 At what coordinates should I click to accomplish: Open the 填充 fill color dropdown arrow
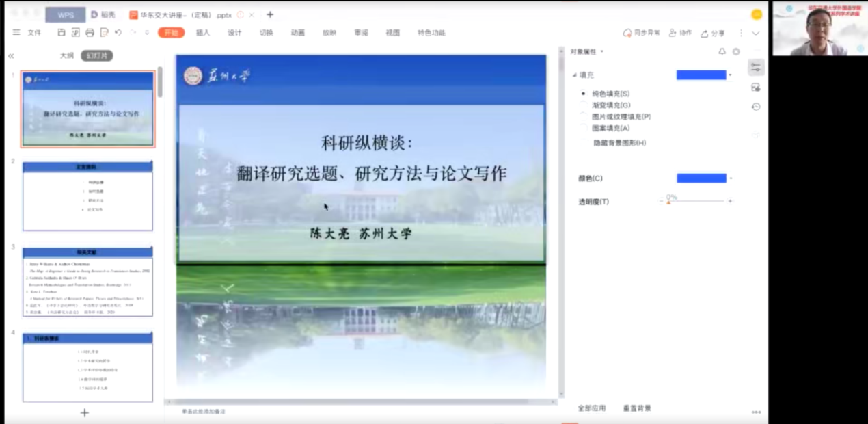(731, 75)
